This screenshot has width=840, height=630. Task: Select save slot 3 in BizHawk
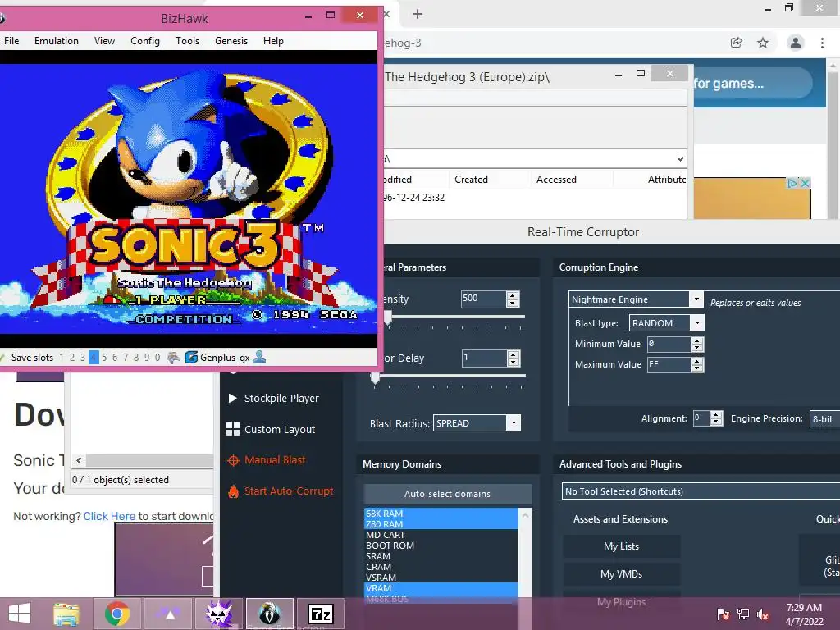coord(83,358)
